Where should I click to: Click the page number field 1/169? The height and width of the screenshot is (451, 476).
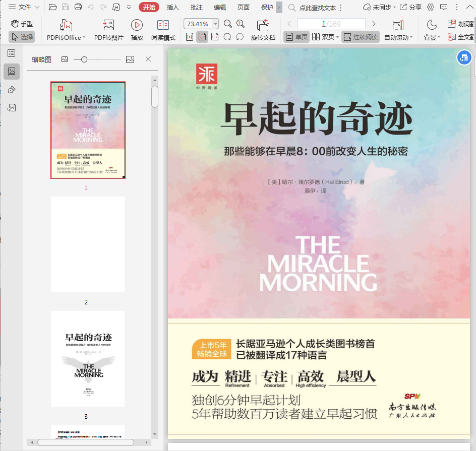331,24
